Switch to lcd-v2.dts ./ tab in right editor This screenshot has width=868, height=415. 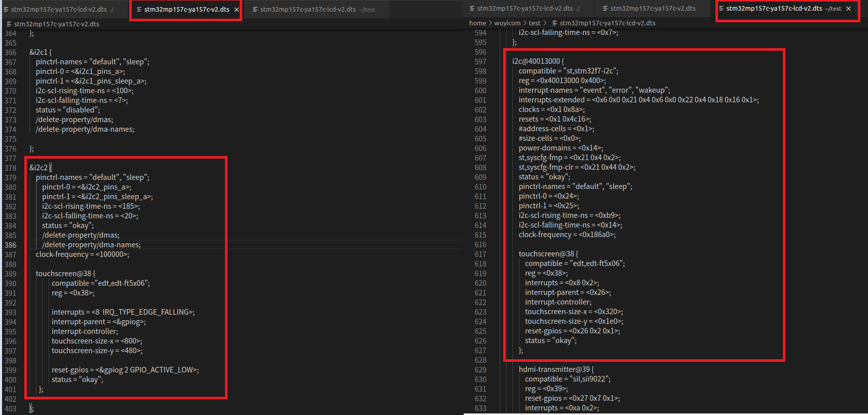tap(525, 9)
